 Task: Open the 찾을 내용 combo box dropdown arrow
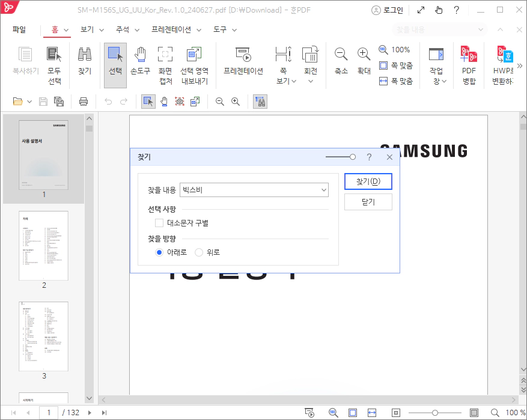[x=324, y=190]
